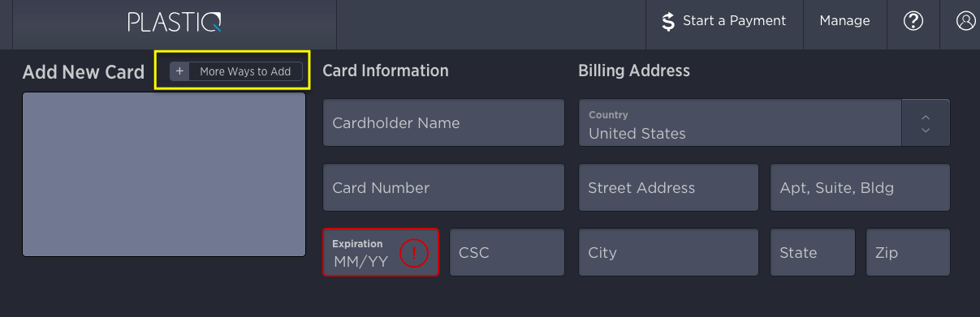
Task: Click into the Card Number field
Action: click(443, 188)
